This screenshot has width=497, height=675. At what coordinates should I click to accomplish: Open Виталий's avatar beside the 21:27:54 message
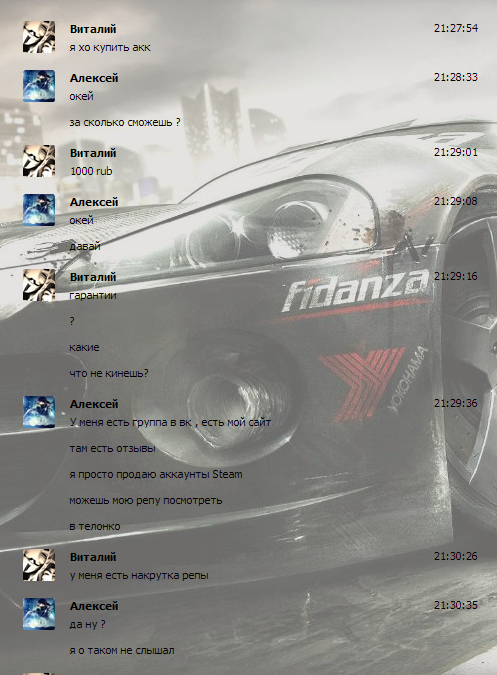point(39,37)
